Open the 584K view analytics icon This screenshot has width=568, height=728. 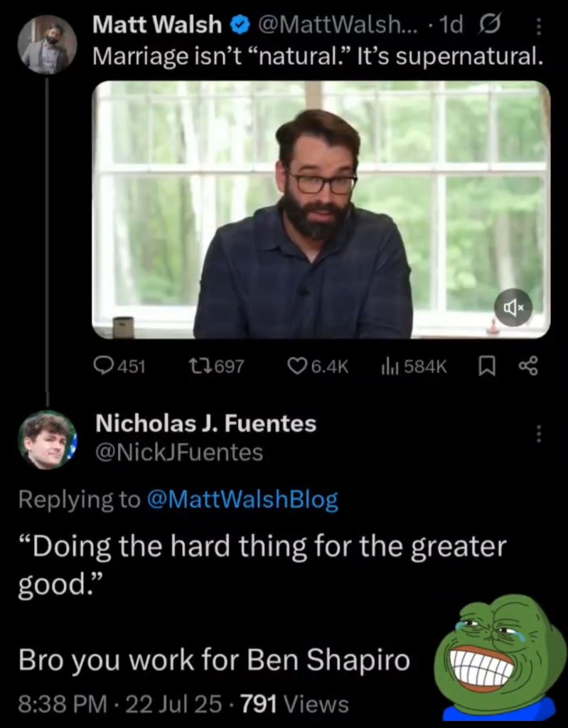click(x=390, y=366)
